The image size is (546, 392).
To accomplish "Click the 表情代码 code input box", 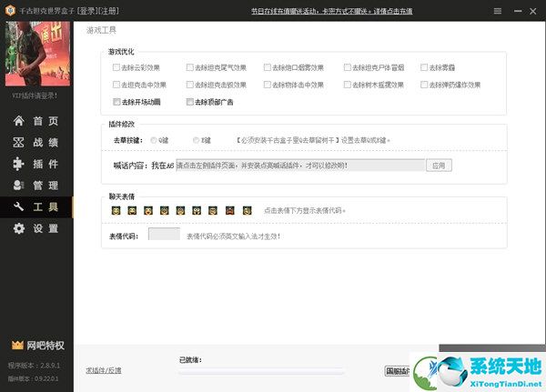I will click(x=164, y=235).
